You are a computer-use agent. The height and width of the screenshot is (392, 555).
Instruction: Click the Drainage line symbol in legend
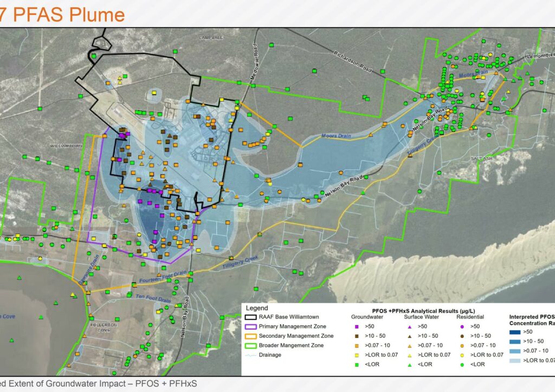[x=251, y=355]
